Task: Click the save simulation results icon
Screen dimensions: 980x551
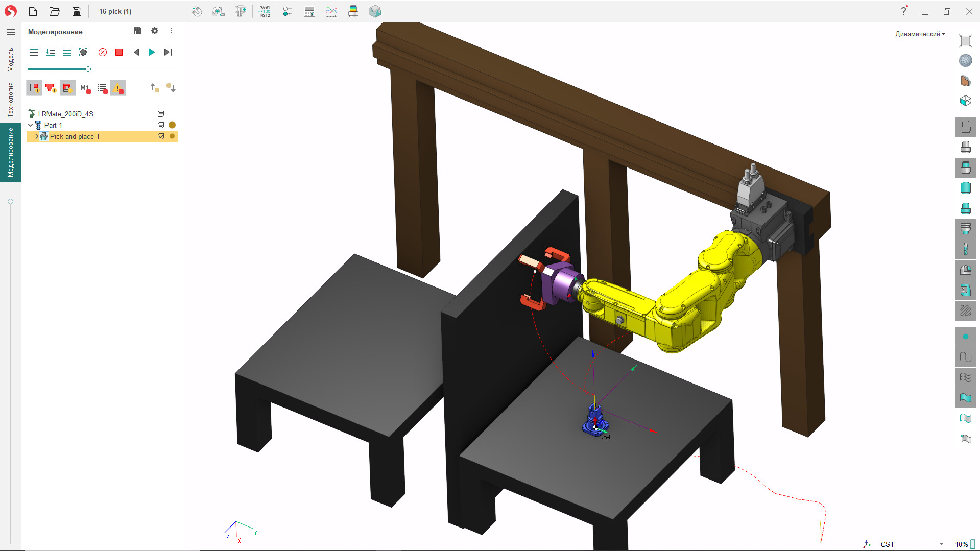Action: point(137,31)
